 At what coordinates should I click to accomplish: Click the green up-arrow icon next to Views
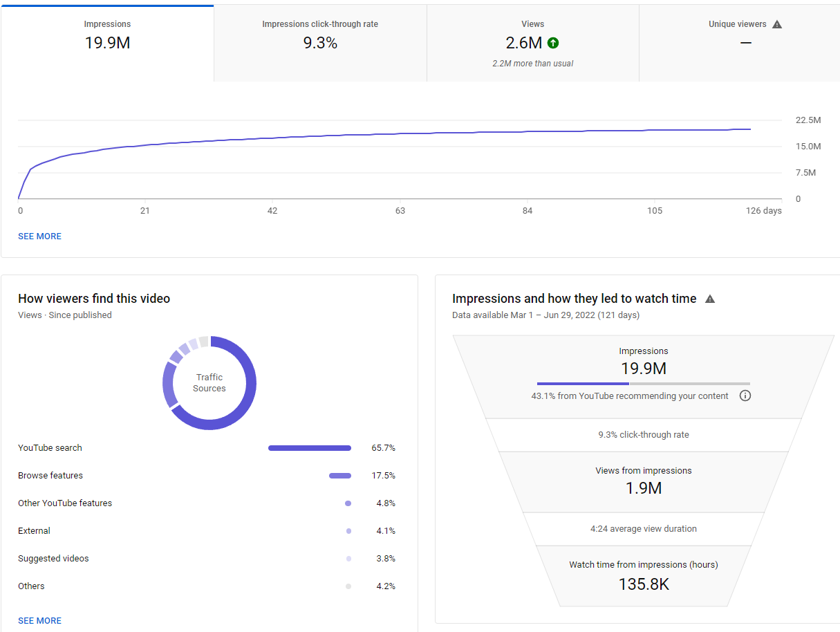point(553,43)
